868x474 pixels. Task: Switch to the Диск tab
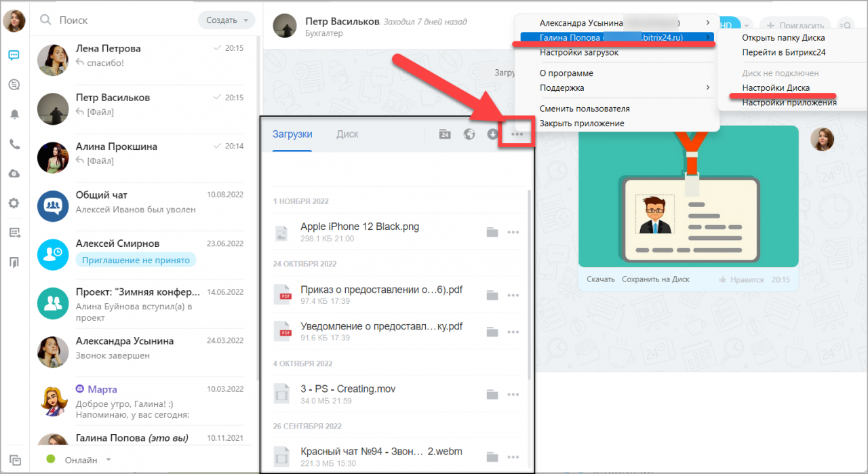pyautogui.click(x=347, y=134)
